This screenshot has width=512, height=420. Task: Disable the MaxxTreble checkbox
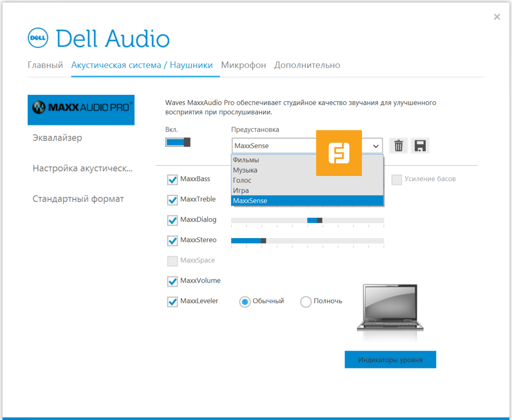[172, 200]
